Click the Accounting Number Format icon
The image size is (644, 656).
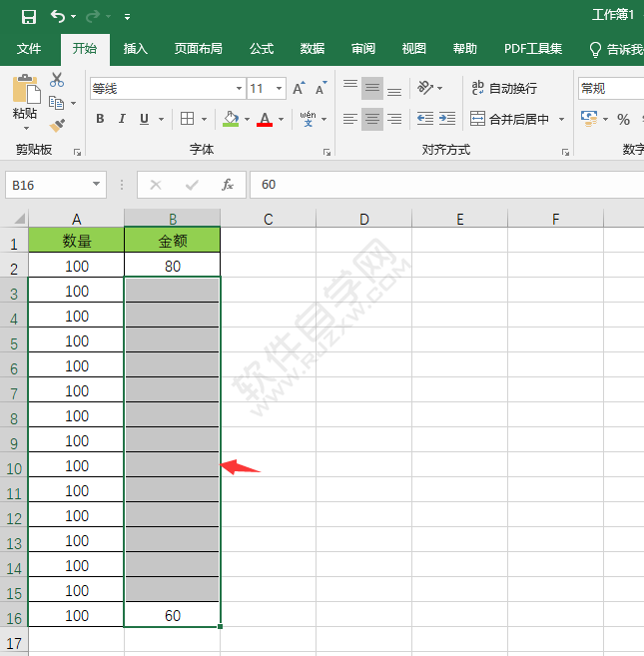coord(589,119)
